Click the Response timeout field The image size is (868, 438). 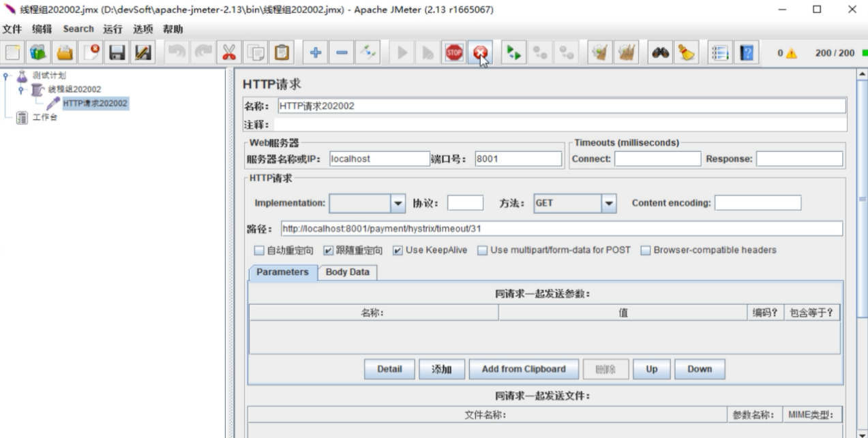tap(799, 159)
